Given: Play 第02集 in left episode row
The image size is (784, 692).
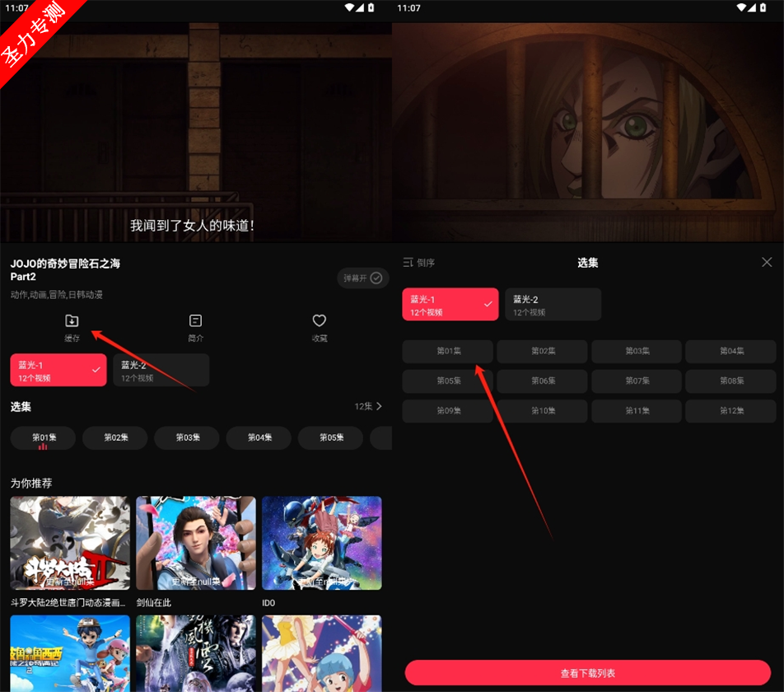Looking at the screenshot, I should click(x=115, y=438).
